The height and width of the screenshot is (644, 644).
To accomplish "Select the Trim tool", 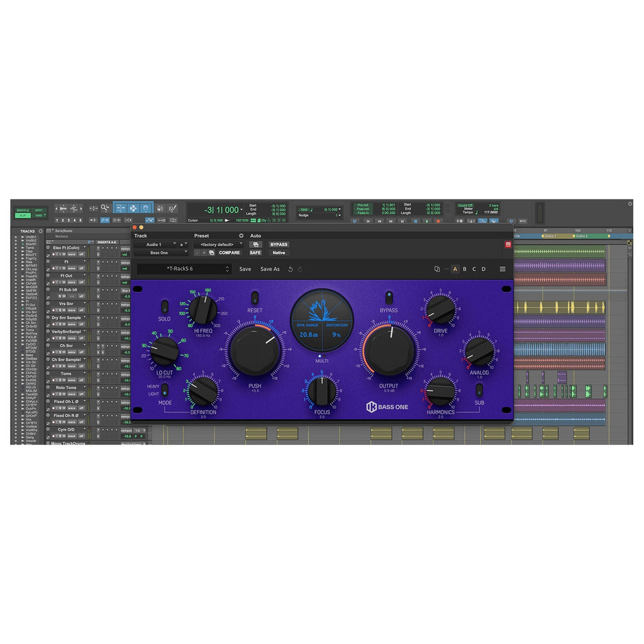I will [x=120, y=208].
